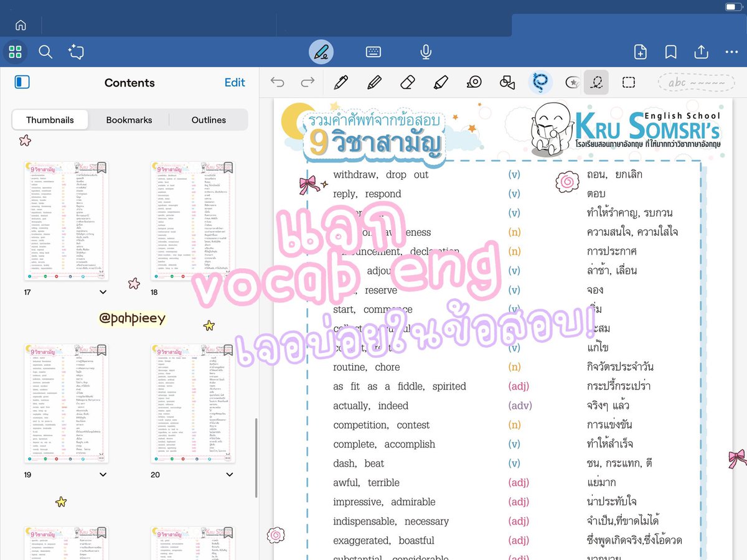Click the word 'routine, chore'
Viewport: 747px width, 560px height.
tap(367, 367)
